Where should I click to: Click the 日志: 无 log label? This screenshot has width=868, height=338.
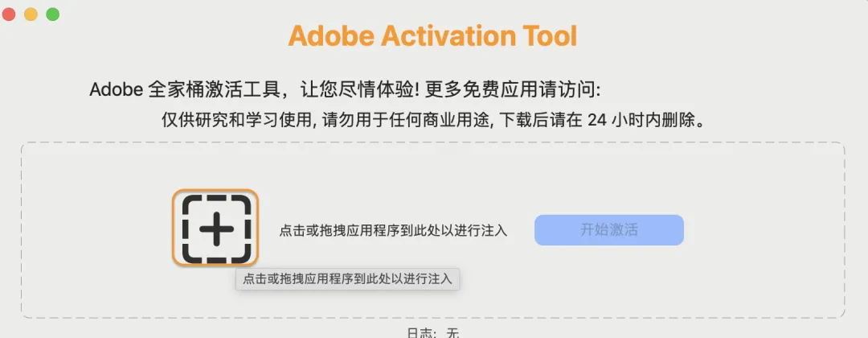[x=433, y=332]
